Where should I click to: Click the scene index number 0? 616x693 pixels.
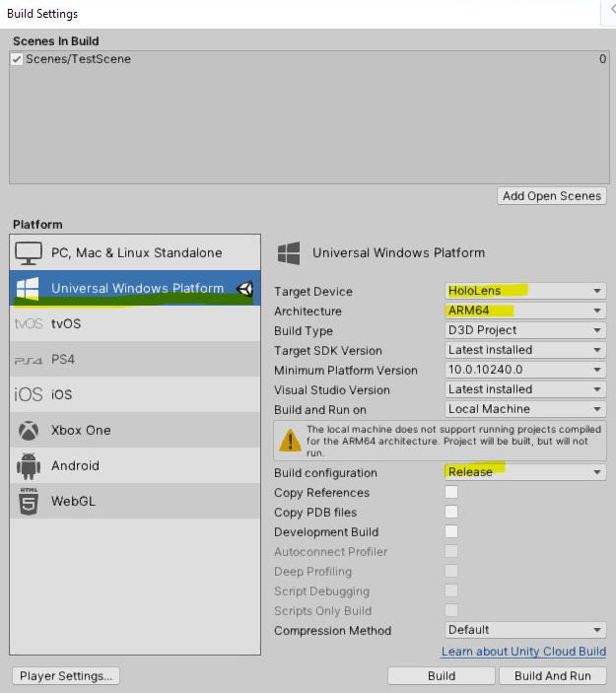point(603,59)
